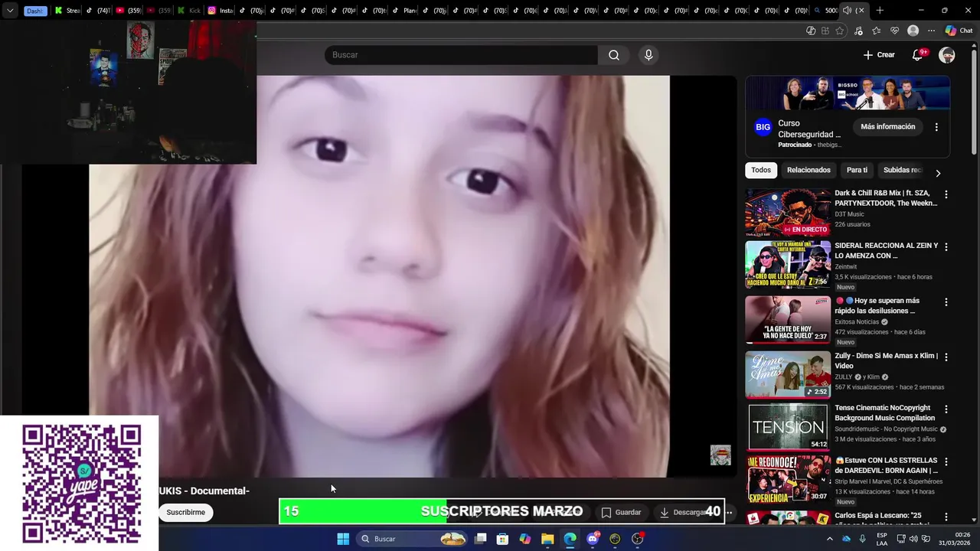The image size is (980, 551).
Task: Open Task View from the taskbar
Action: 480,539
